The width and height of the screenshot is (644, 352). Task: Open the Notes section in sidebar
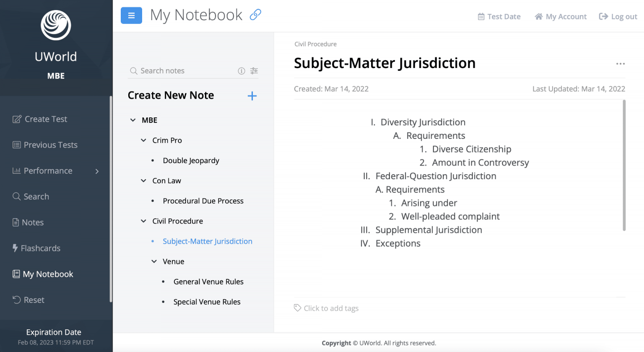pos(33,222)
